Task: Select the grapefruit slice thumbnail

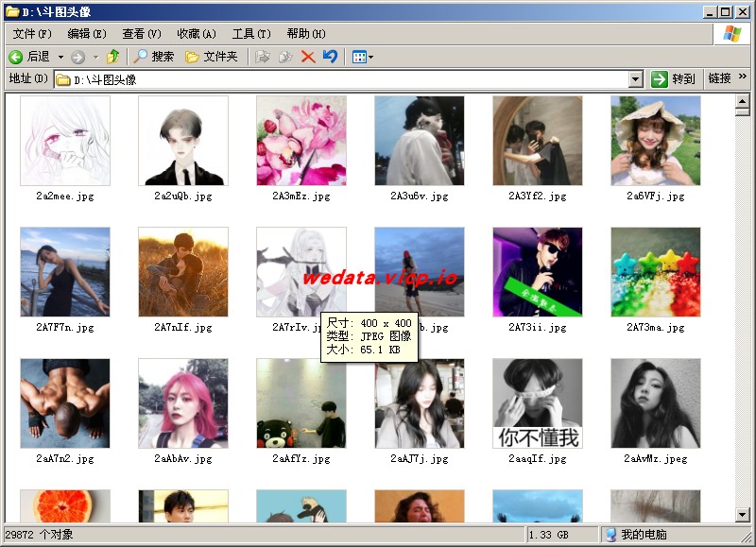Action: [x=65, y=506]
